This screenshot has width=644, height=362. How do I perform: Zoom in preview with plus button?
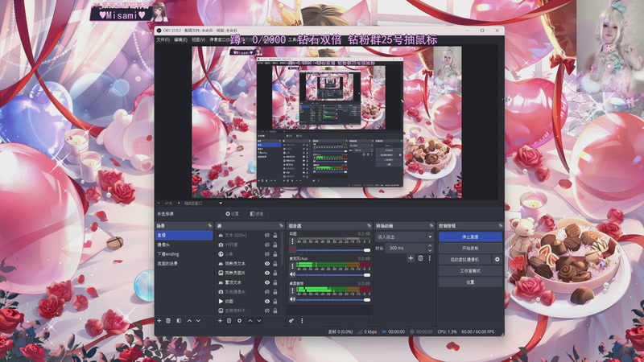point(179,204)
